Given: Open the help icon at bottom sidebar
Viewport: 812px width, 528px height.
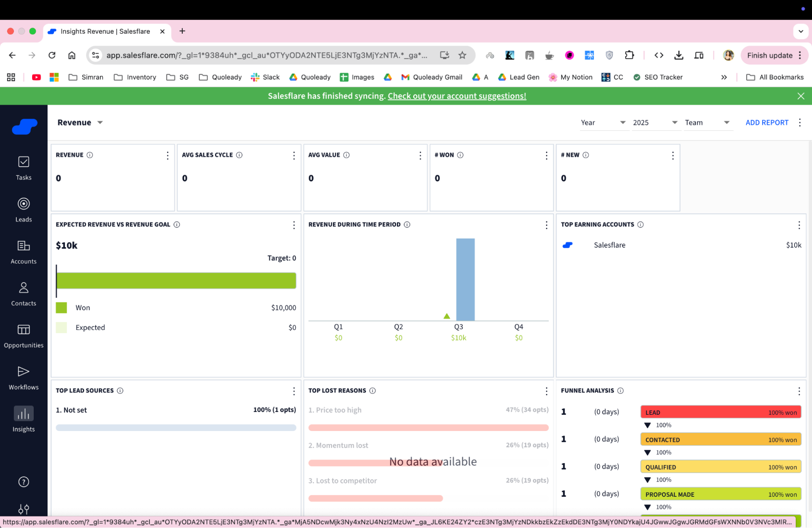Looking at the screenshot, I should (x=23, y=481).
